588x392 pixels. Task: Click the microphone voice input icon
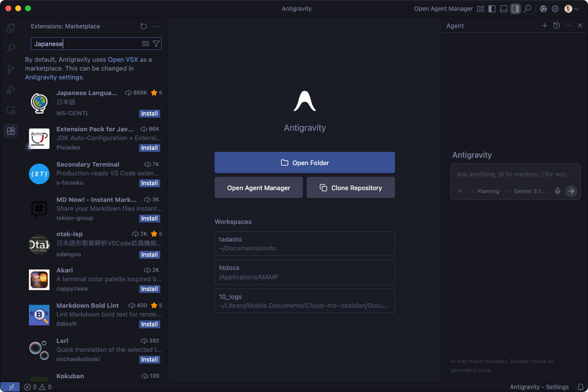point(558,191)
